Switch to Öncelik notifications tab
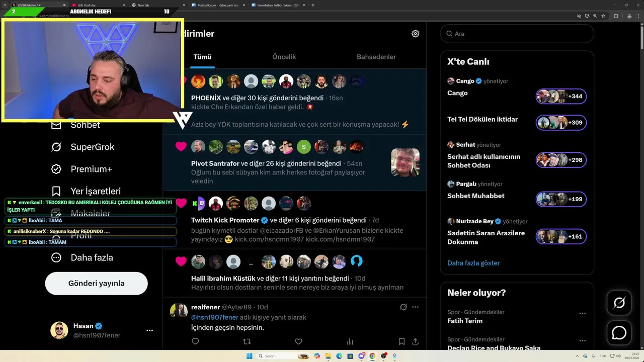 [284, 57]
